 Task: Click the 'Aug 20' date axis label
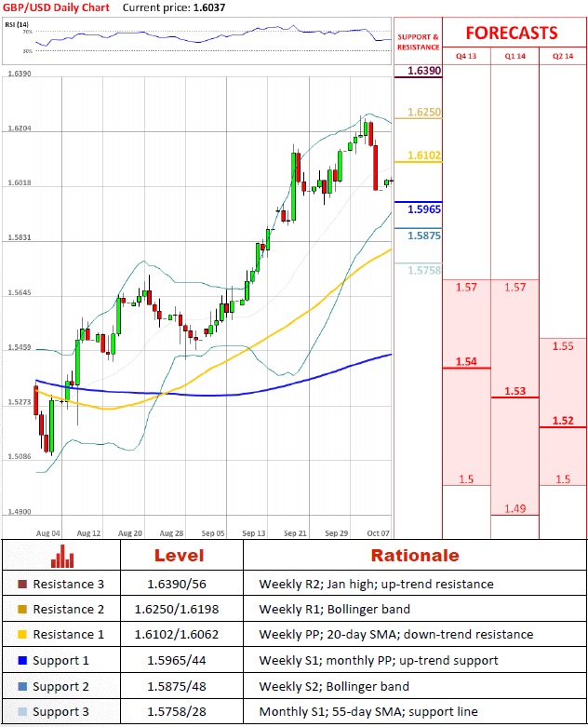pos(129,533)
